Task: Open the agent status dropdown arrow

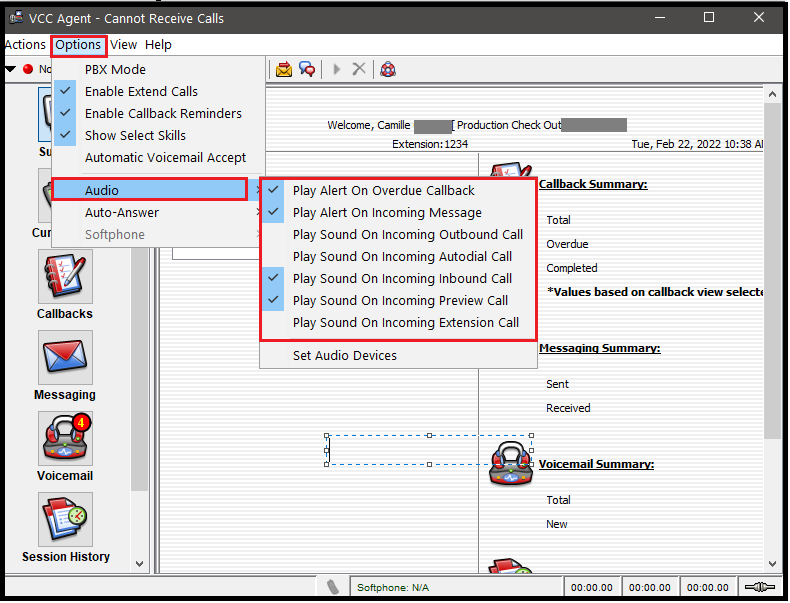Action: pos(11,69)
